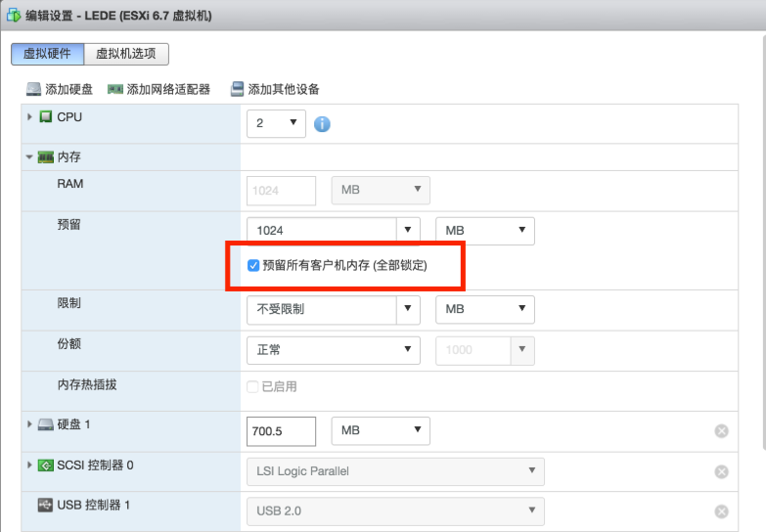Screen dimensions: 766x532
Task: Remove SCSI 控制器 0 with its X icon
Action: [722, 472]
